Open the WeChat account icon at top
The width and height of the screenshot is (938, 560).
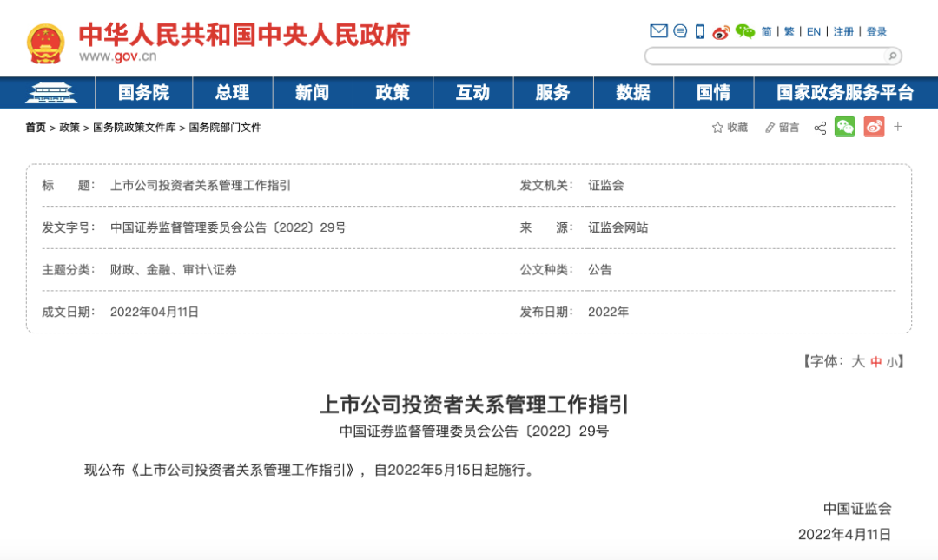(x=743, y=30)
